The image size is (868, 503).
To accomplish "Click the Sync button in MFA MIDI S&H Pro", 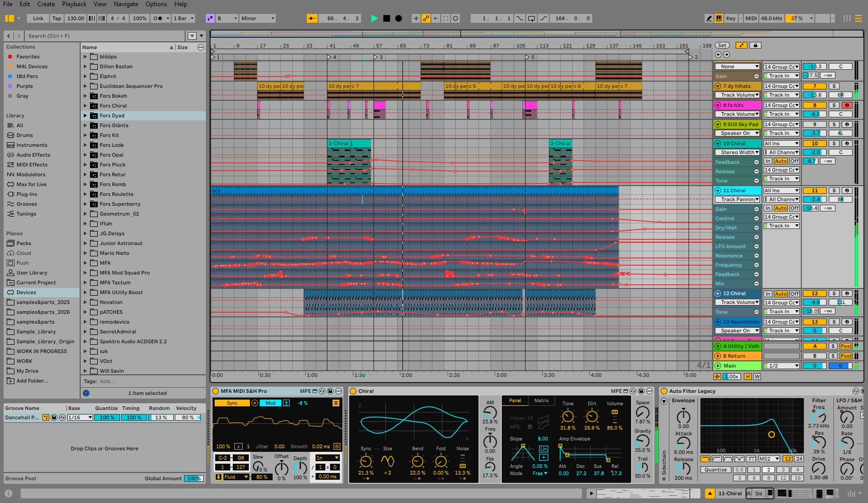I will [x=232, y=403].
